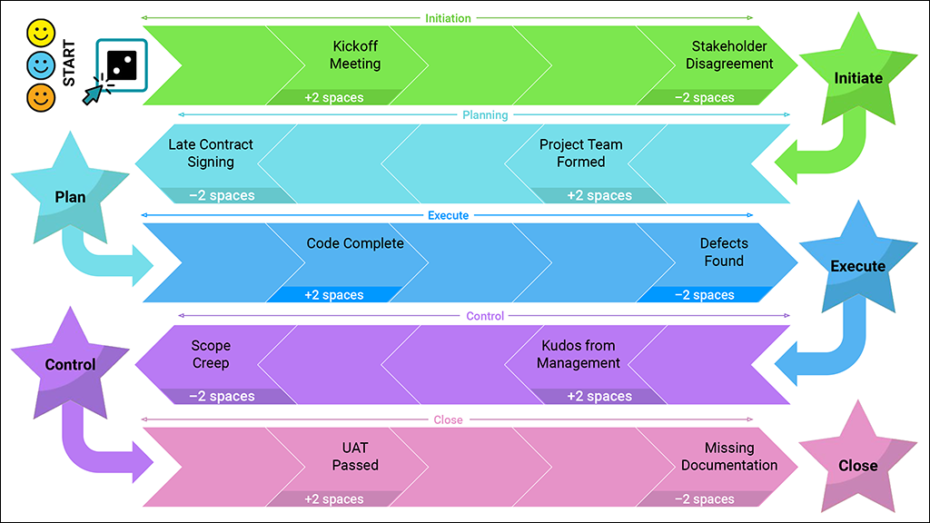Click the pink Close star
Viewport: 930px width, 523px height.
[857, 465]
